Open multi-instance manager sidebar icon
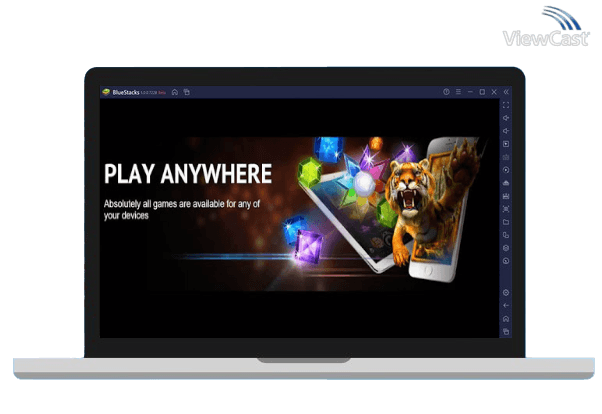This screenshot has width=602, height=414. coord(506,235)
